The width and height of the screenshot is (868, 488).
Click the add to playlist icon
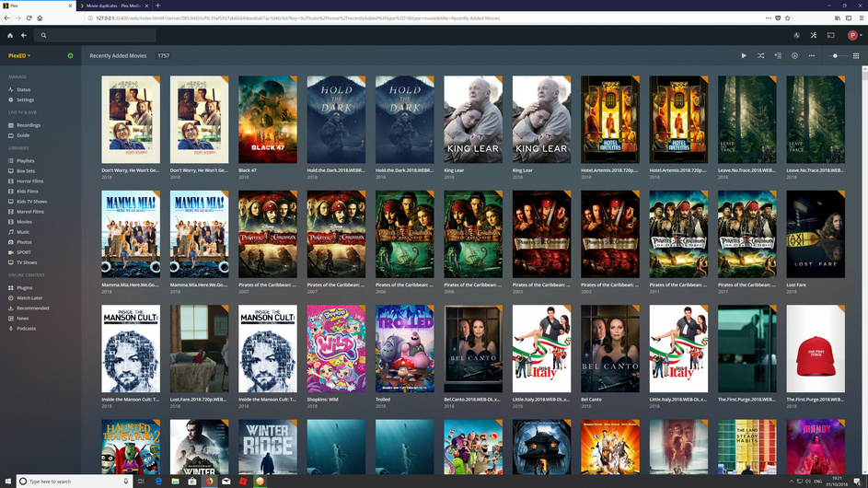coord(778,56)
